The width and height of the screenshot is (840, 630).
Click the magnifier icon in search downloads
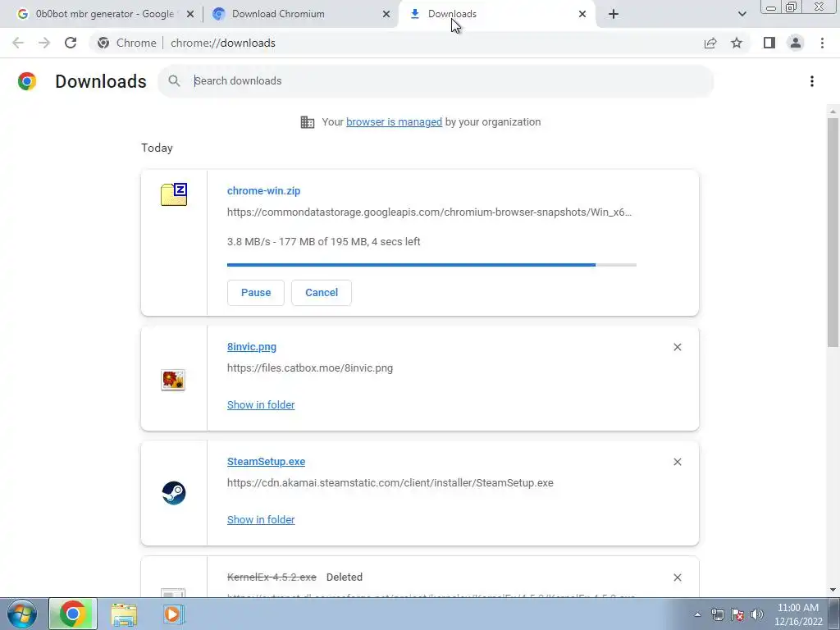(174, 81)
